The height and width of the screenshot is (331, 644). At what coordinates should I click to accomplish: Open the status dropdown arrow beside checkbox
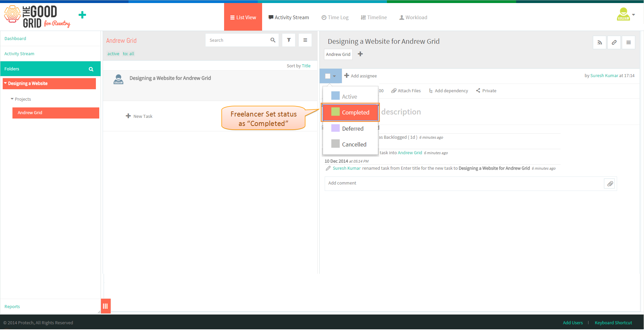coord(334,76)
